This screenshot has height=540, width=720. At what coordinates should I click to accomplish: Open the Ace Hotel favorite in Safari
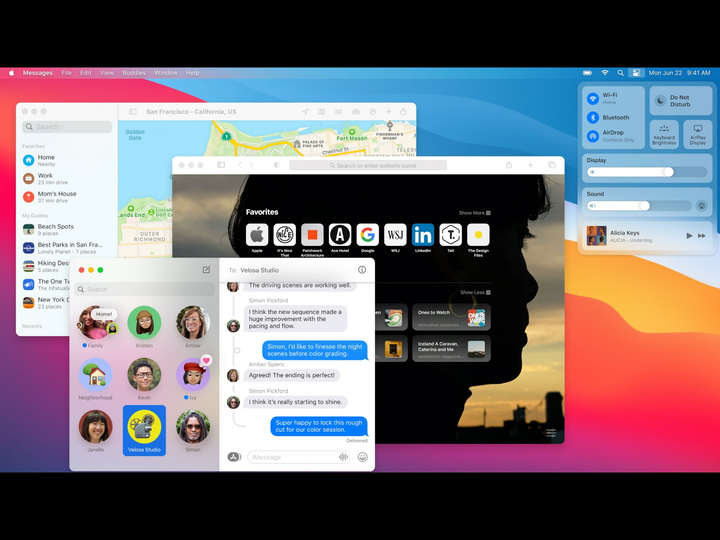tap(340, 235)
